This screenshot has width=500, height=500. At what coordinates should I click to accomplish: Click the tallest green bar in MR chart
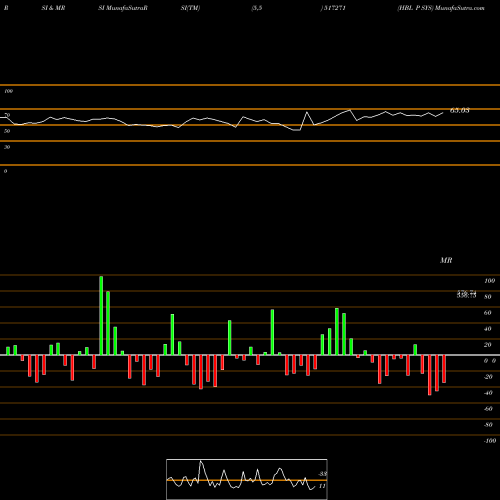[x=101, y=315]
